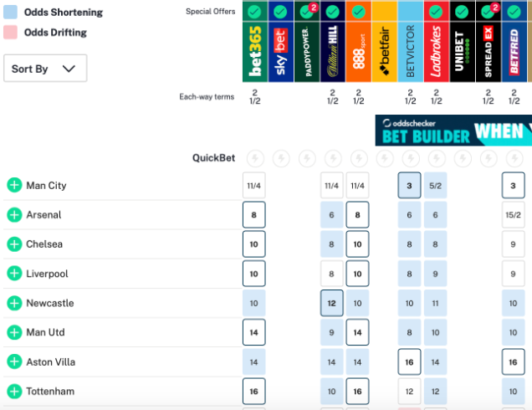The height and width of the screenshot is (410, 532).
Task: Open the Paddy Power bookmaker column
Action: (x=306, y=52)
